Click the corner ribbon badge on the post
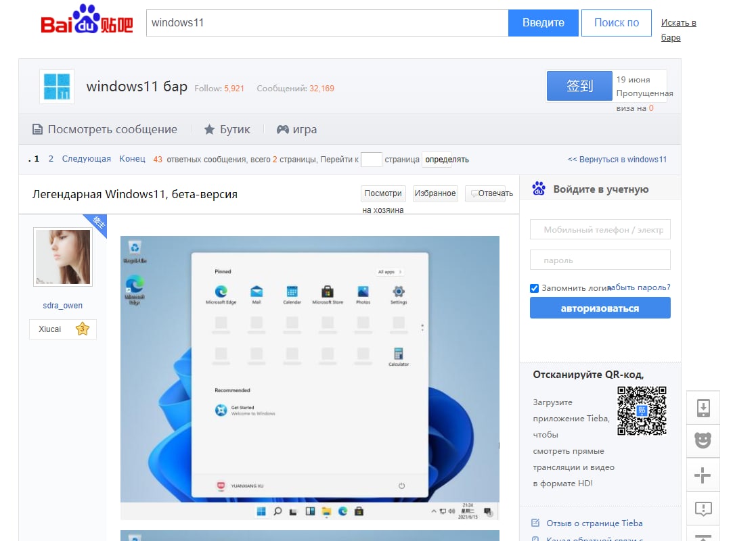Image resolution: width=756 pixels, height=541 pixels. pos(97,224)
